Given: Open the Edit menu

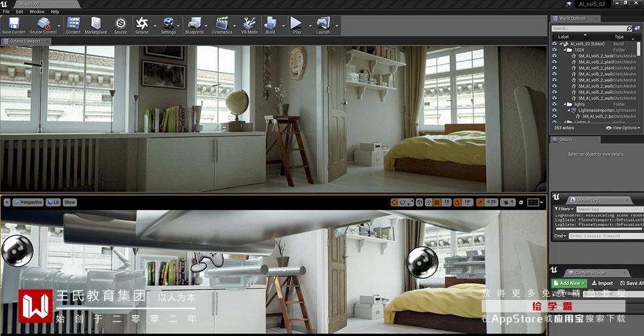Looking at the screenshot, I should (20, 12).
